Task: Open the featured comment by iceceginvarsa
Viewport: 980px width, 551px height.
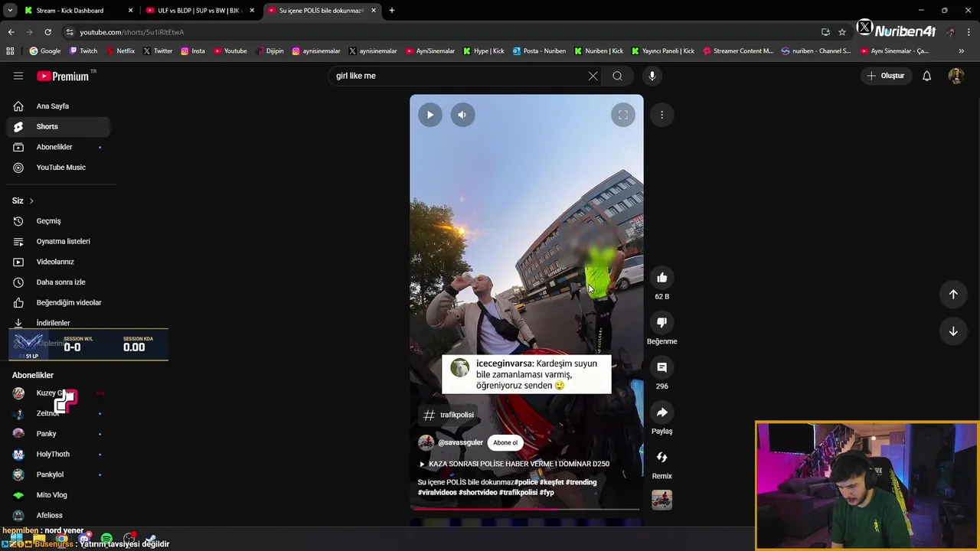Action: click(x=527, y=374)
